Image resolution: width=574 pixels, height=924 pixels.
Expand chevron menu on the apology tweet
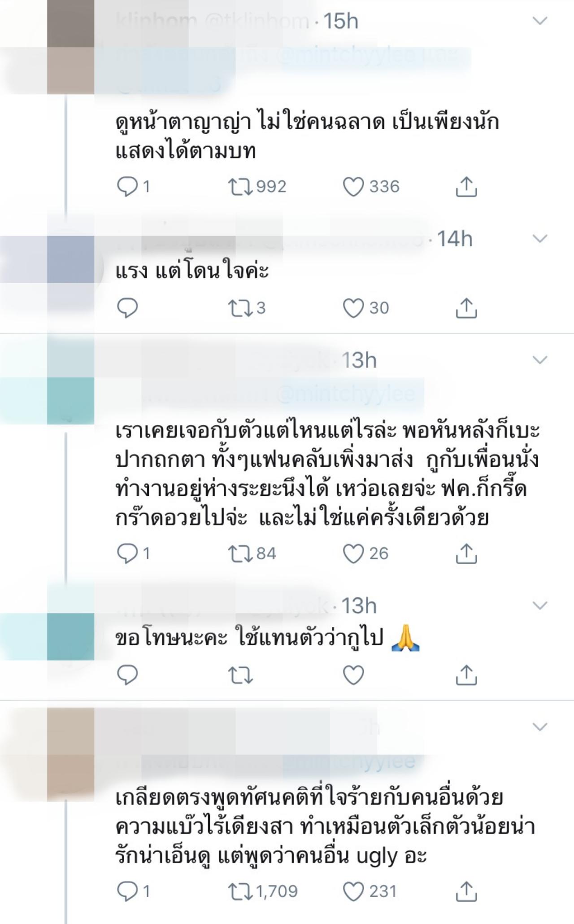pyautogui.click(x=540, y=605)
